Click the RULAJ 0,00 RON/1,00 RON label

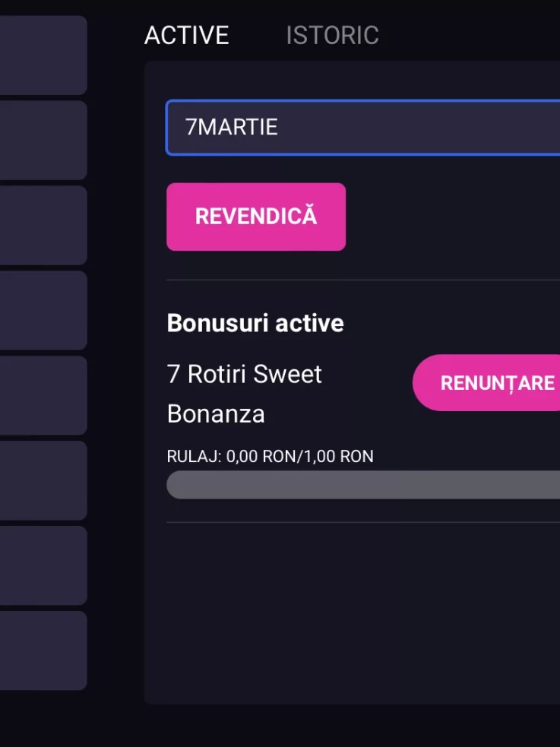(270, 457)
